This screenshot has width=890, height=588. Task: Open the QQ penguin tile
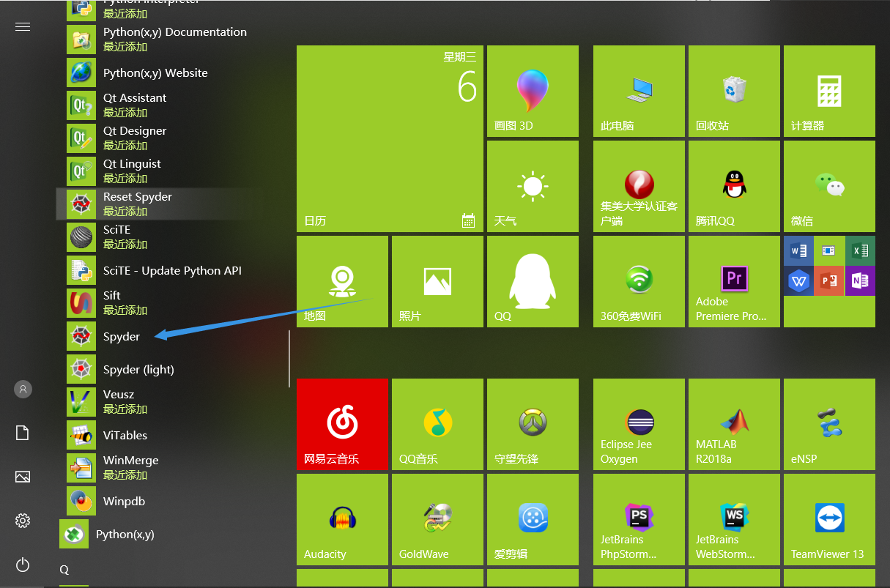[x=533, y=281]
